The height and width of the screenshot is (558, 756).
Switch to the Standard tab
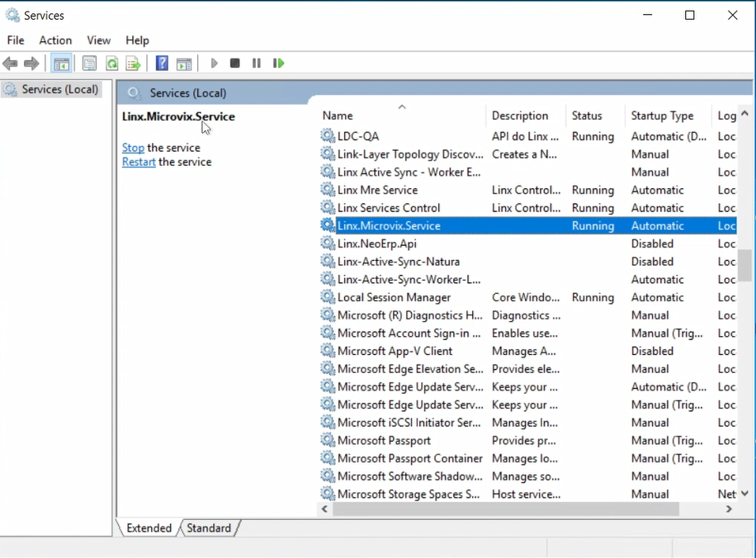[x=209, y=528]
